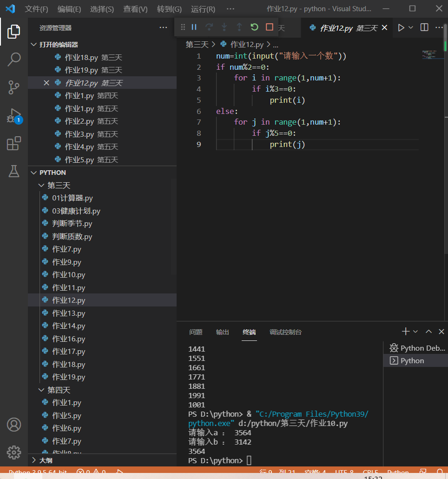Open new terminal launch profile dropdown
Viewport: 448px width, 479px height.
415,332
